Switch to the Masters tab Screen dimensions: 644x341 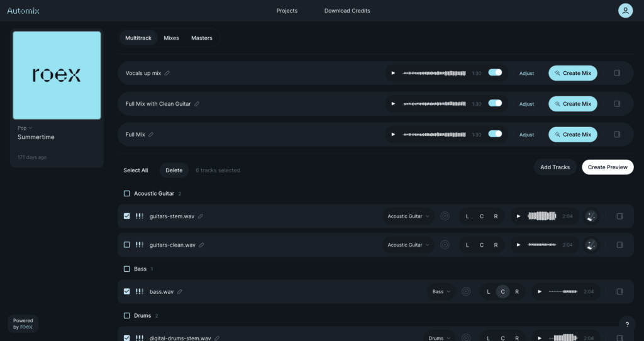[202, 38]
